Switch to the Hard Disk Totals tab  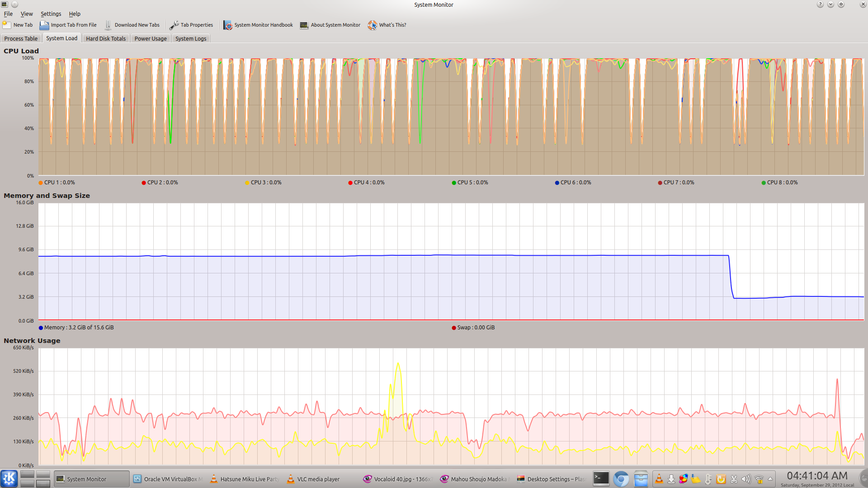106,38
